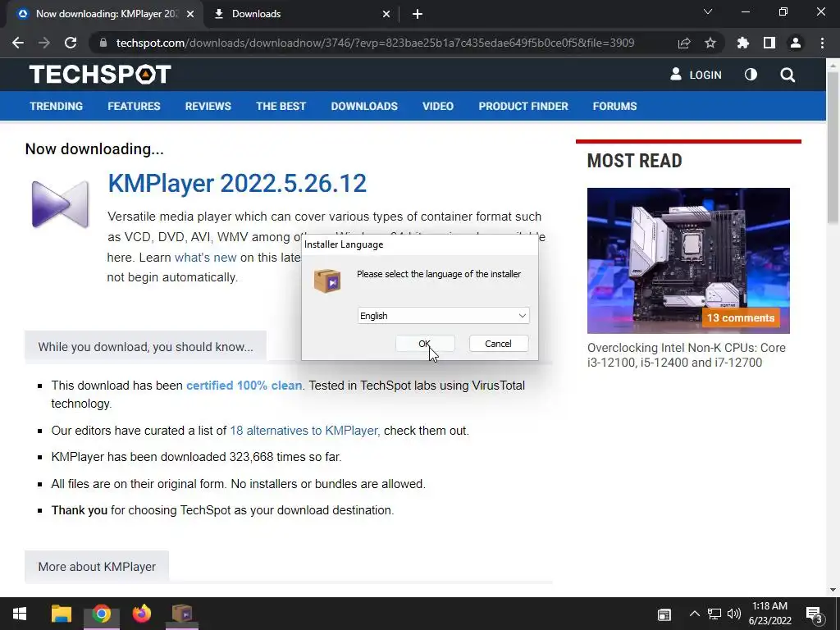The width and height of the screenshot is (840, 630).
Task: Open the Chrome profile icon
Action: [796, 43]
